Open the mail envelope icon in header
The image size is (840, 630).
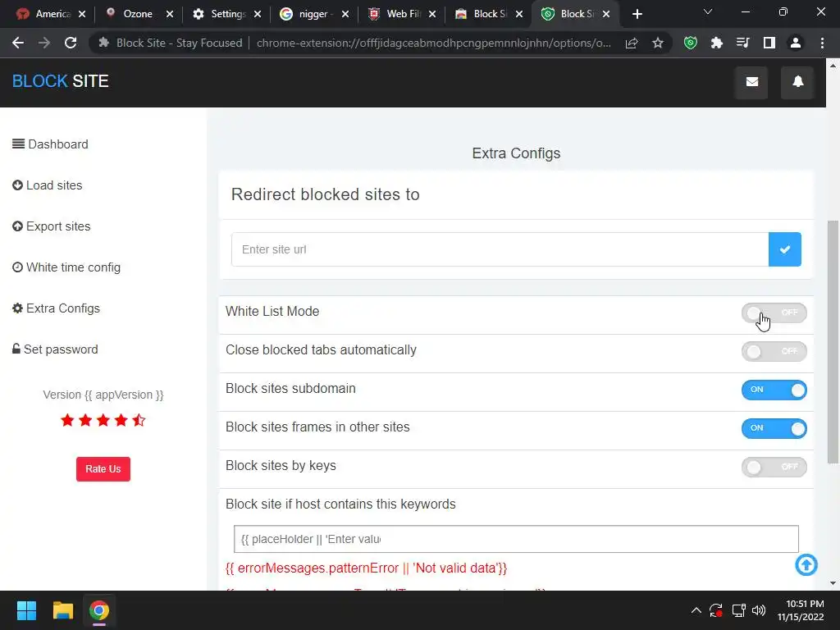pos(751,82)
